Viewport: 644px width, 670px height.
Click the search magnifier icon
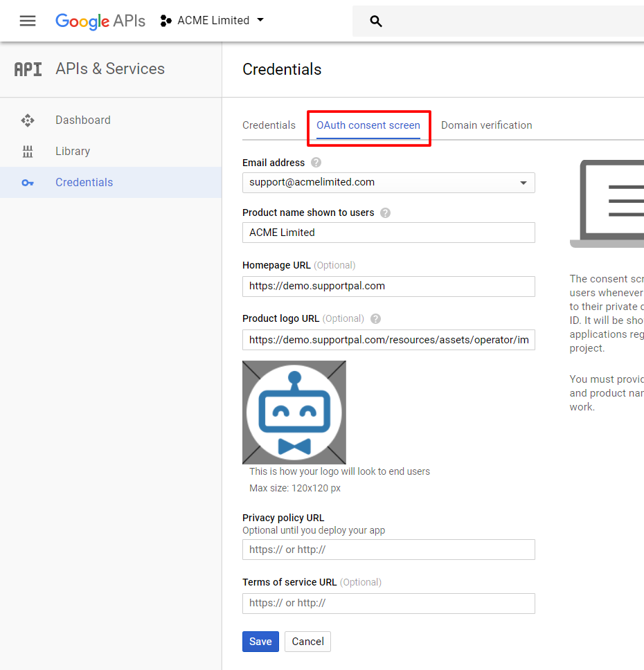coord(376,21)
